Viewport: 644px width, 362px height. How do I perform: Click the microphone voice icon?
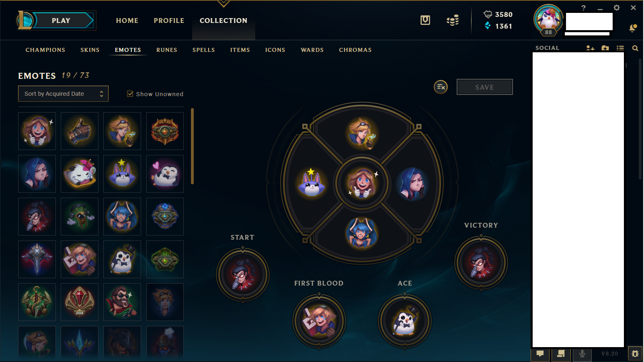582,354
